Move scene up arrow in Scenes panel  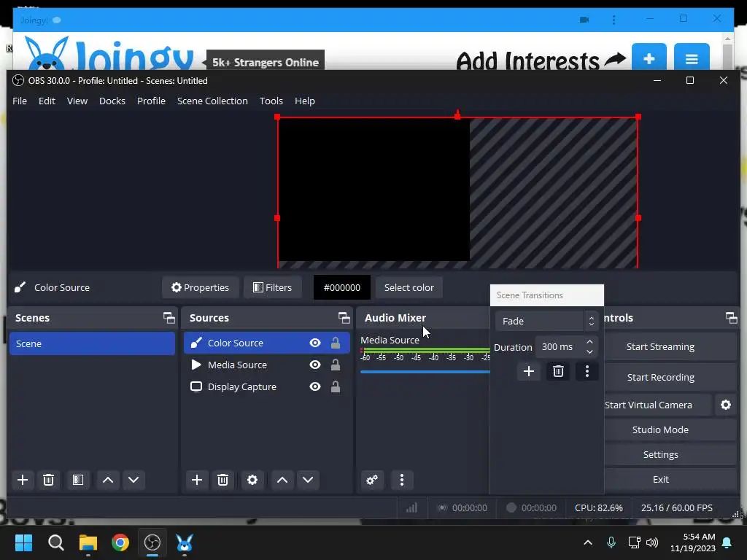pos(108,480)
